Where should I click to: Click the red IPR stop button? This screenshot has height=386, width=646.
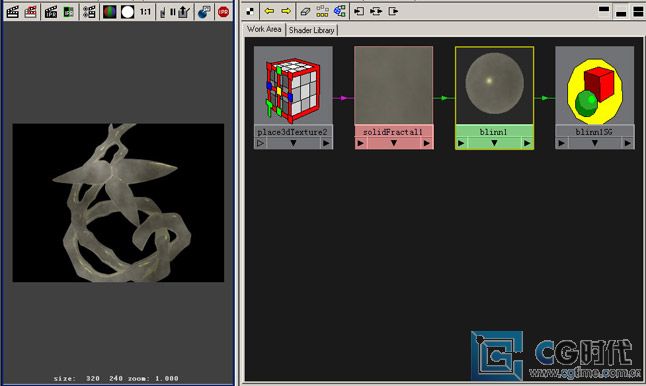tap(223, 12)
